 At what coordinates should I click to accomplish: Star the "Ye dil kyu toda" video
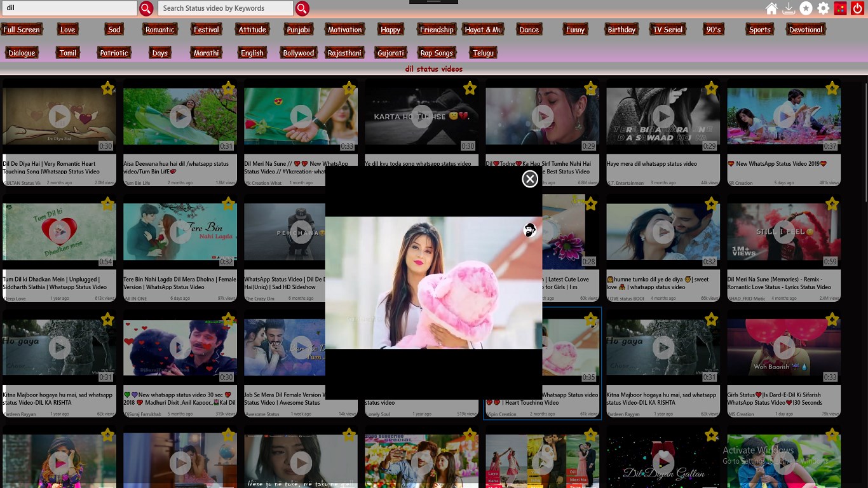pyautogui.click(x=470, y=88)
